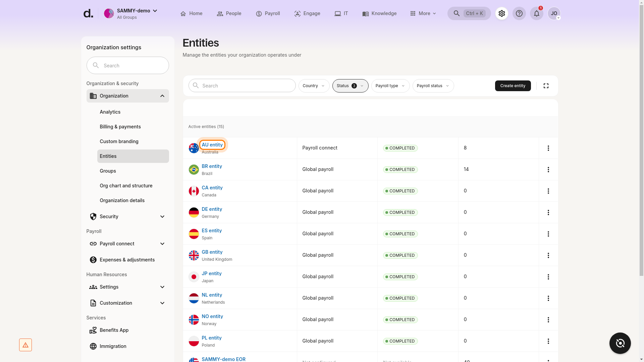The height and width of the screenshot is (362, 644).
Task: Open the Payroll status filter dropdown
Action: pos(433,86)
